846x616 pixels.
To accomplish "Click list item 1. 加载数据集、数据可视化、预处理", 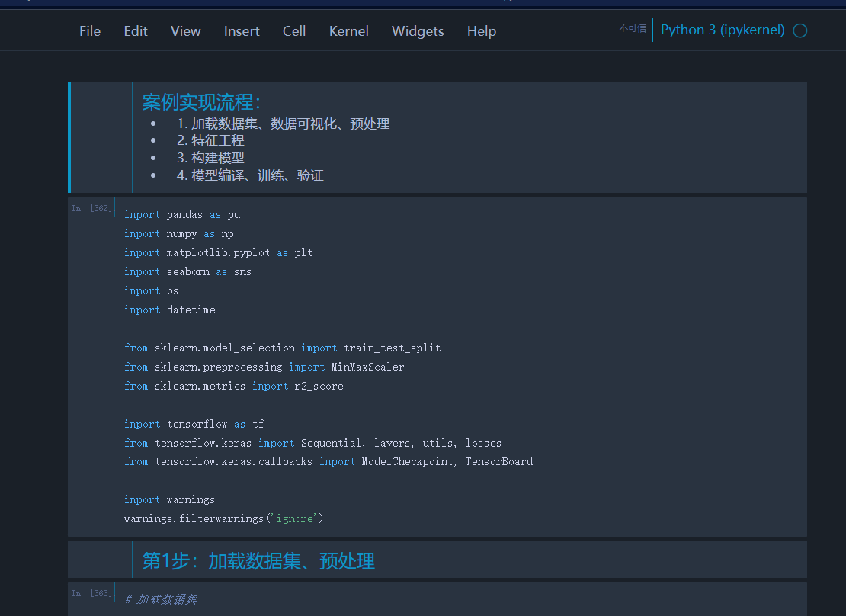I will point(283,124).
